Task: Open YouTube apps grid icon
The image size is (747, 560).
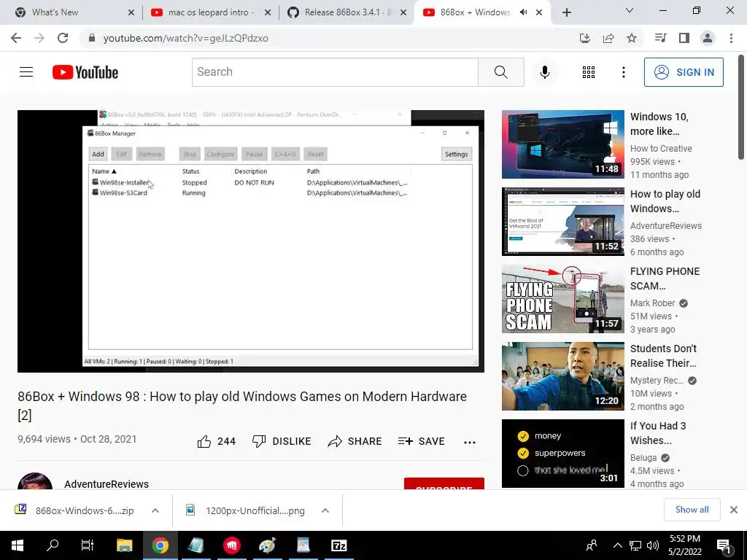Action: coord(589,72)
